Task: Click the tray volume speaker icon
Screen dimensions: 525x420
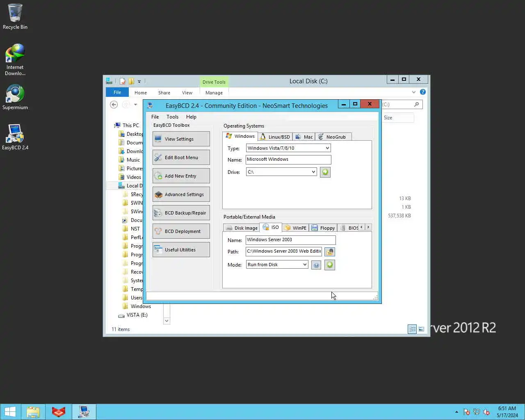Action: coord(486,412)
